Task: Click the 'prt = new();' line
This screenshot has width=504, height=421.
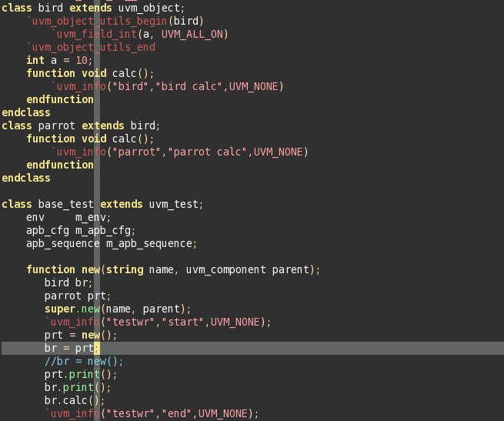Action: [x=81, y=335]
